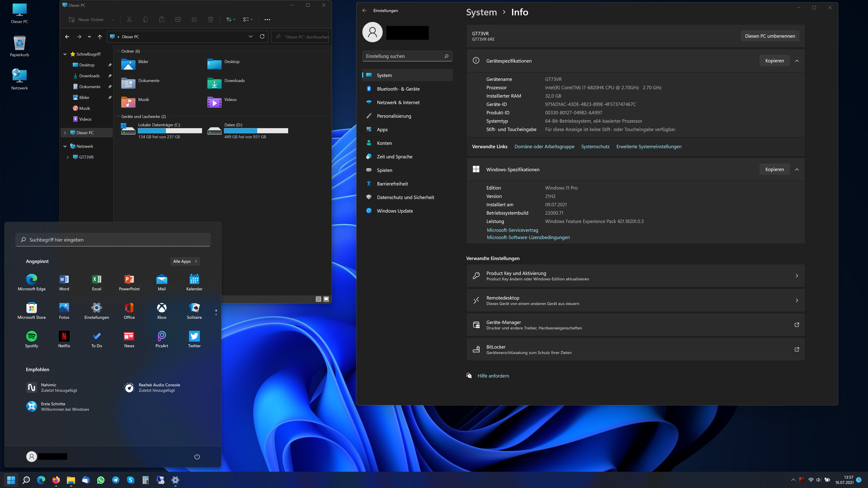Refresh the Explorer address bar
This screenshot has width=868, height=488.
[x=262, y=36]
